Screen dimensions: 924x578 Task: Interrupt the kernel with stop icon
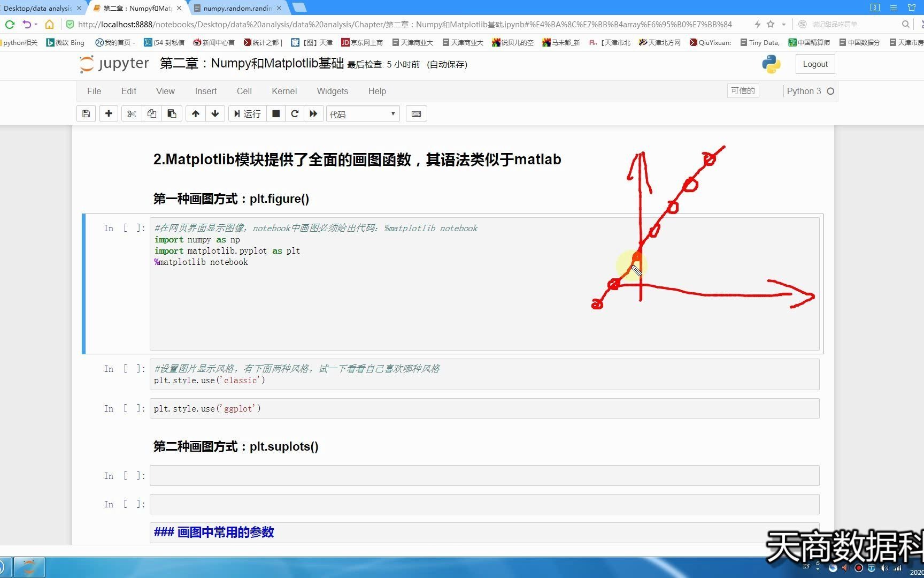[x=276, y=113]
